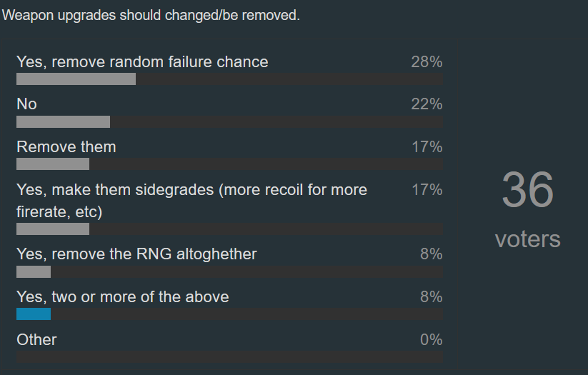This screenshot has width=588, height=375.
Task: Click the empty bar under 'Other'
Action: [x=229, y=356]
